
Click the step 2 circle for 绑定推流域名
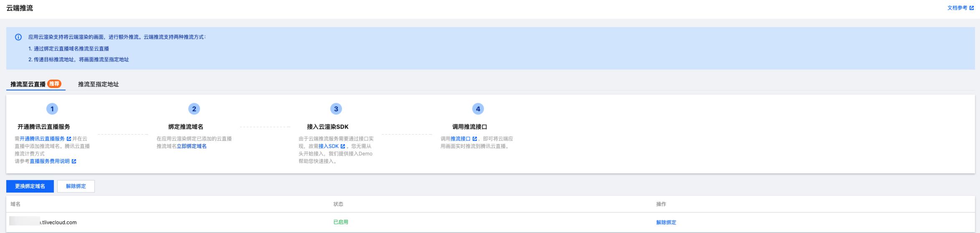point(194,109)
